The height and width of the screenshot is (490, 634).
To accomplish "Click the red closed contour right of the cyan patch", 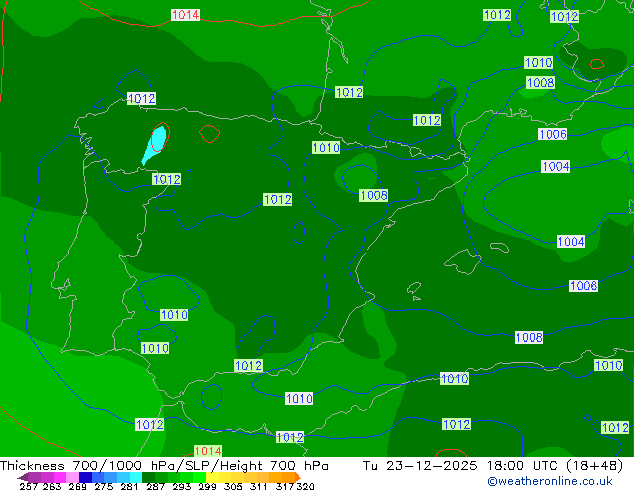I will (209, 134).
